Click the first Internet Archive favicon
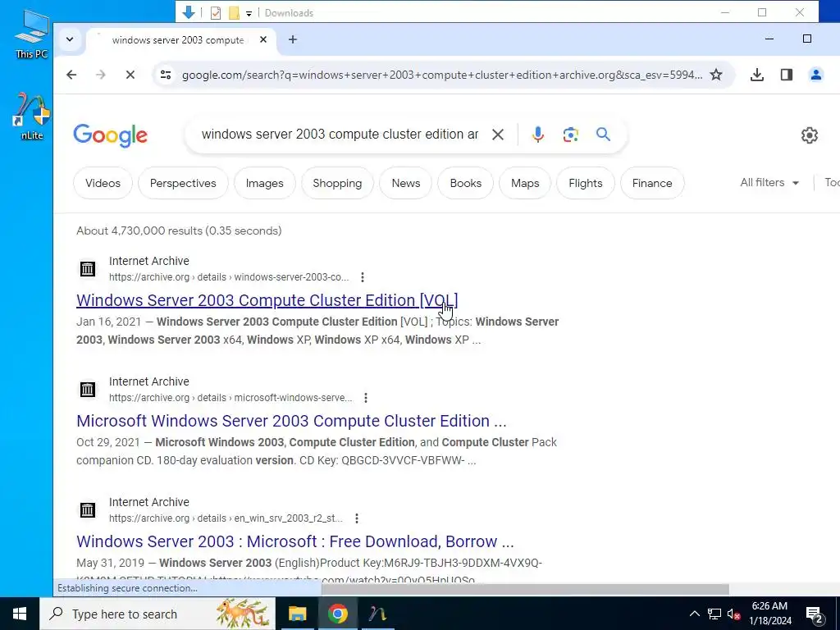Image resolution: width=840 pixels, height=630 pixels. tap(87, 268)
